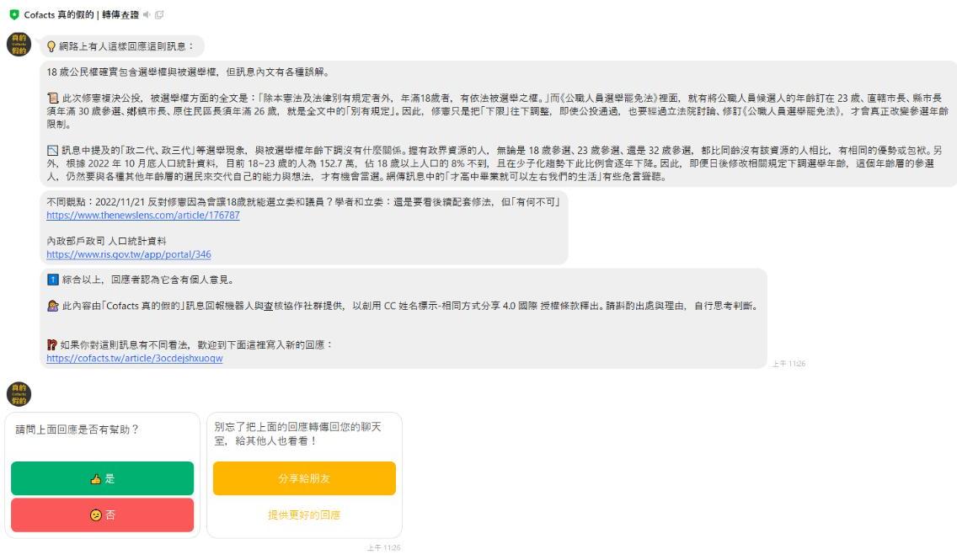Toggle the muted speaker icon in header
Screen dimensions: 957x560
tap(147, 14)
